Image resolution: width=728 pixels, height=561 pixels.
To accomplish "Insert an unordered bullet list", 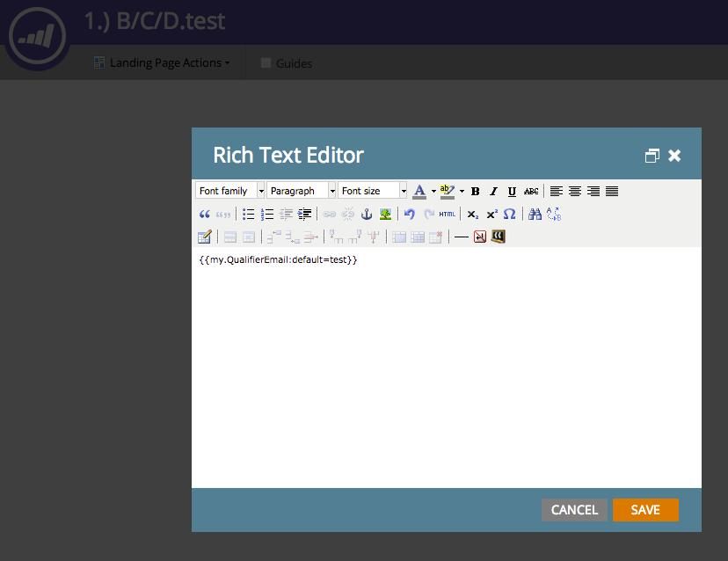I will pyautogui.click(x=249, y=214).
